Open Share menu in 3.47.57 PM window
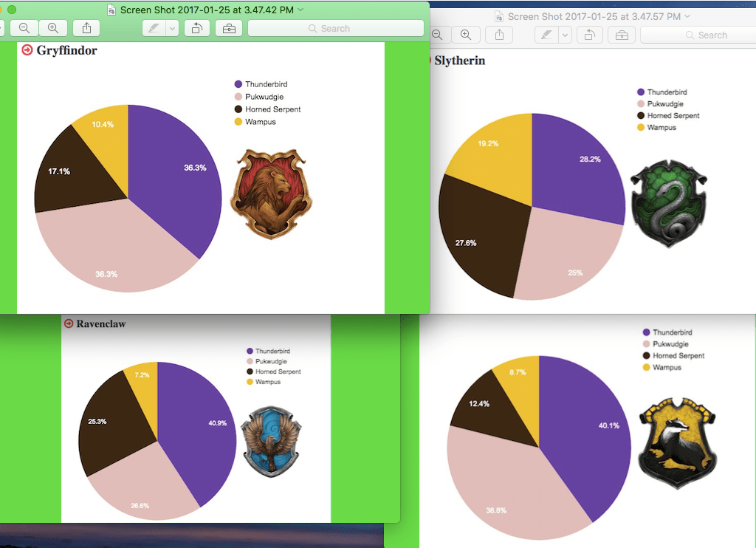 coord(500,35)
